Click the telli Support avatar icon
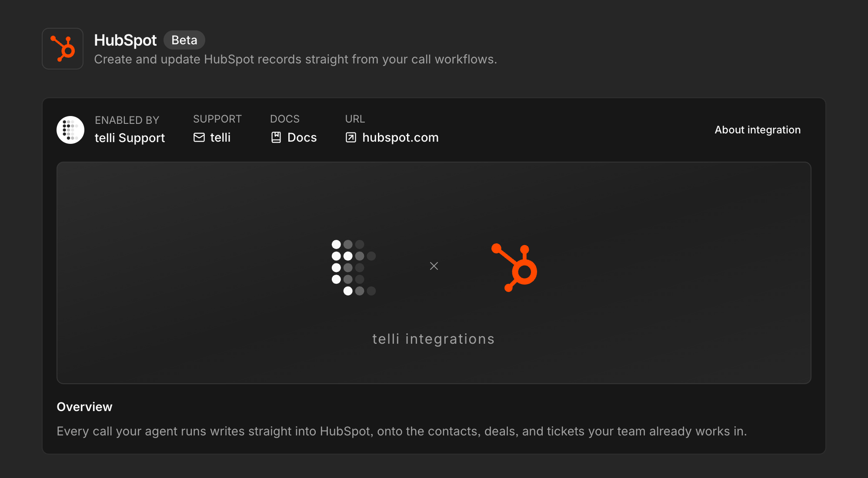 [70, 129]
